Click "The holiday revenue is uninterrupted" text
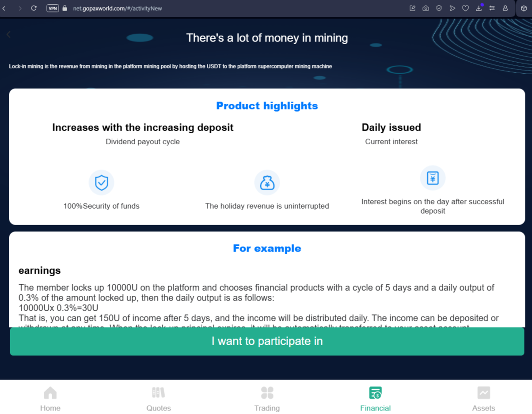Viewport: 532px width, 414px height. tap(267, 206)
